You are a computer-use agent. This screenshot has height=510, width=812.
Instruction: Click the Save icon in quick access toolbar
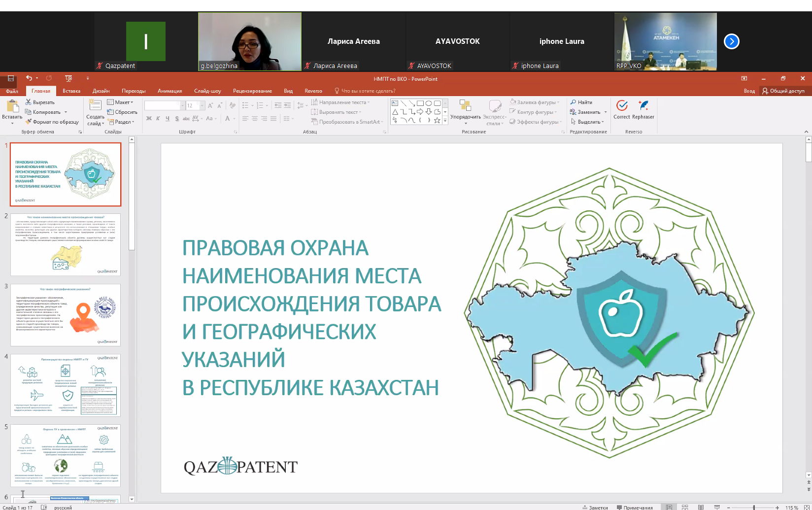[x=11, y=78]
